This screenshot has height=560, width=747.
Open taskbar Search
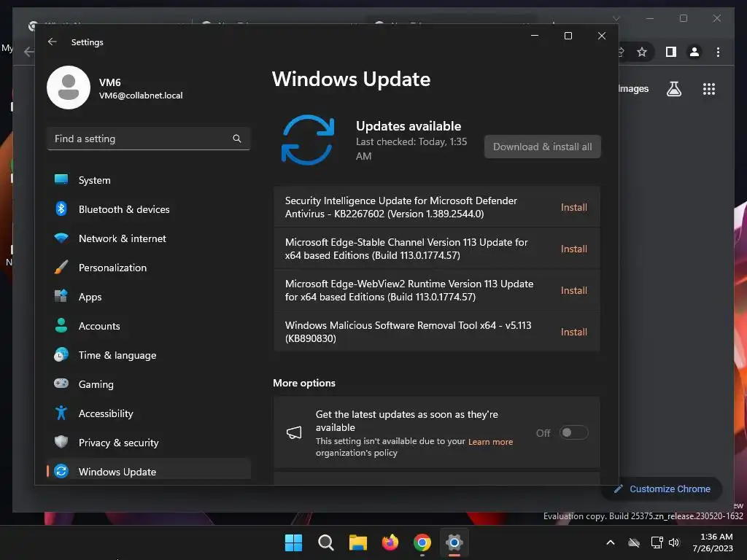[326, 542]
